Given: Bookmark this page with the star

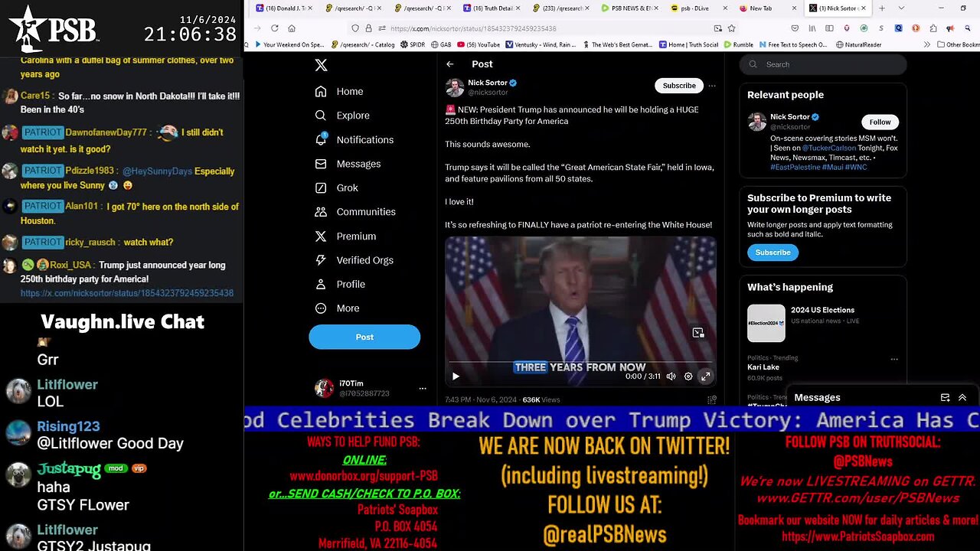Looking at the screenshot, I should (732, 28).
